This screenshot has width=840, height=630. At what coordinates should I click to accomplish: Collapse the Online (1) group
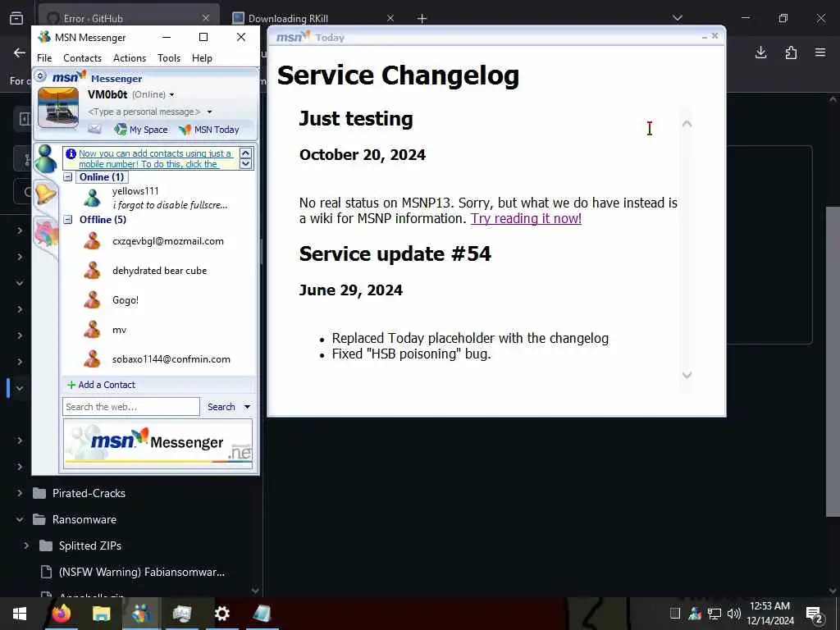pyautogui.click(x=68, y=177)
